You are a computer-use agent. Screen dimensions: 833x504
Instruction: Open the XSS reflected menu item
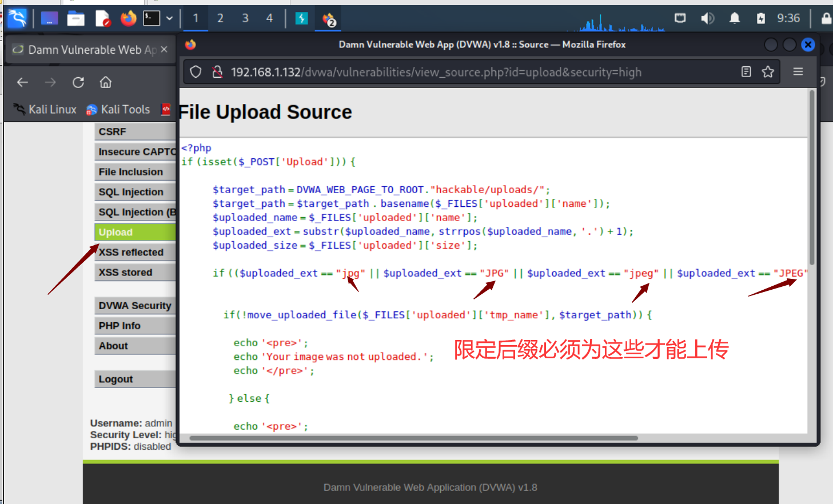coord(135,252)
